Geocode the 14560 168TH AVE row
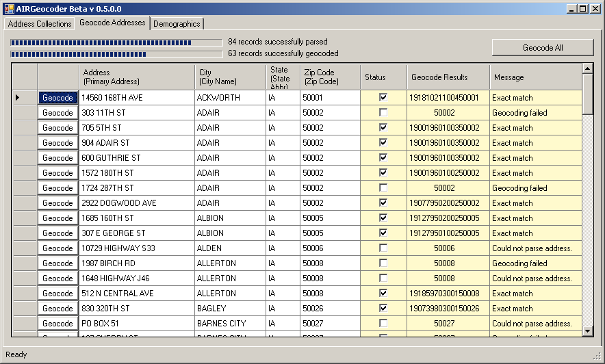605x364 pixels. point(57,98)
